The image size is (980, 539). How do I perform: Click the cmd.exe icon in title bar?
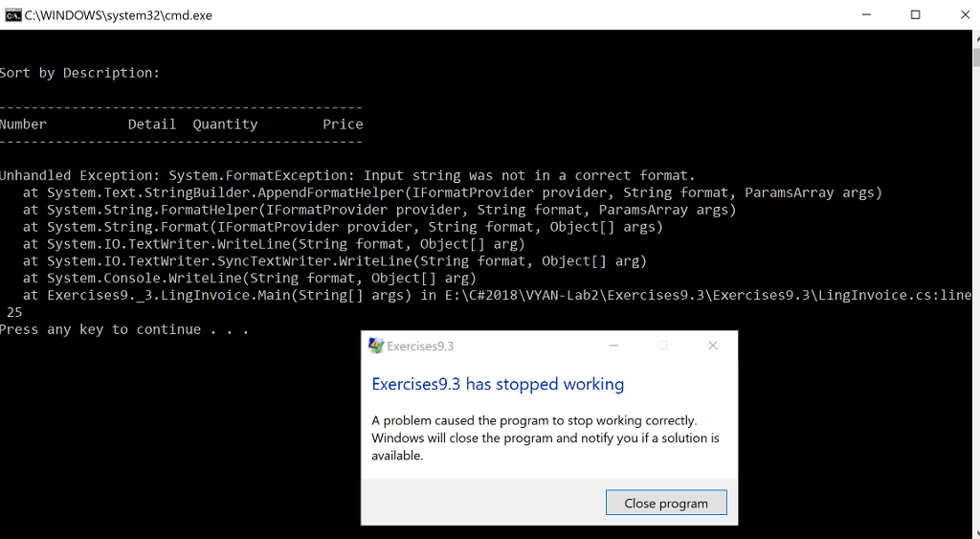click(12, 14)
